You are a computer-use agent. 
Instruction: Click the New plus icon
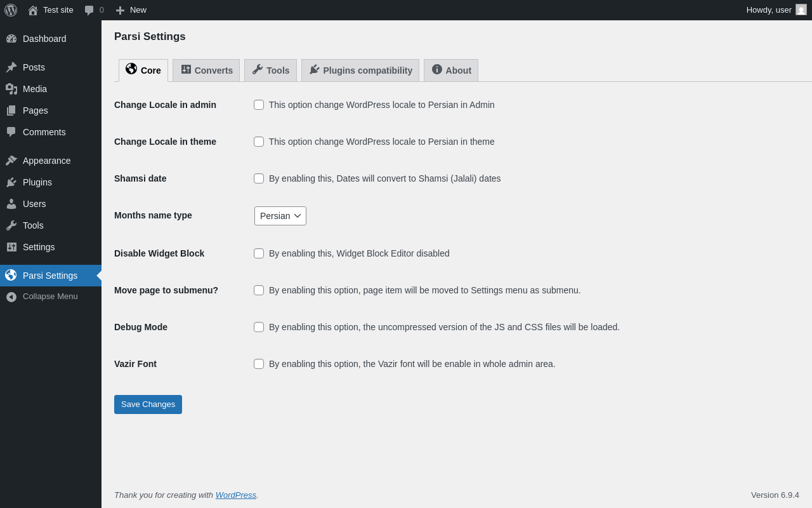click(x=120, y=10)
